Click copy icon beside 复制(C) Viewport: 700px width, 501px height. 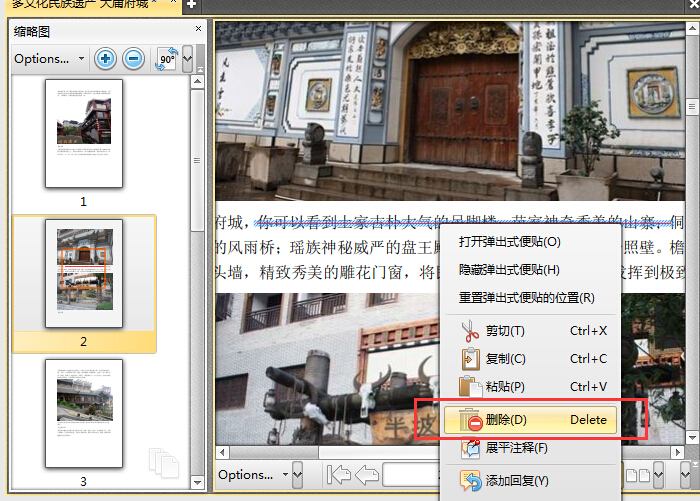(x=470, y=359)
